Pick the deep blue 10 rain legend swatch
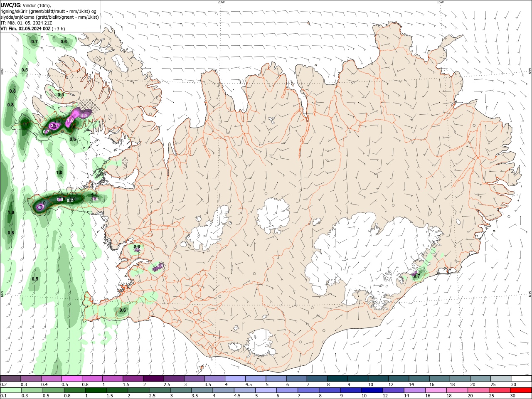This screenshot has height=399, width=532. pos(372,390)
